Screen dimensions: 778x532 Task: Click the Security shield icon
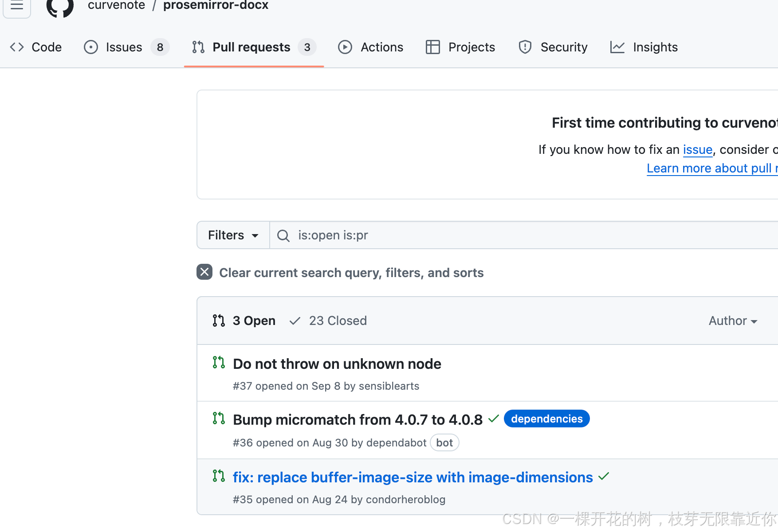(525, 47)
